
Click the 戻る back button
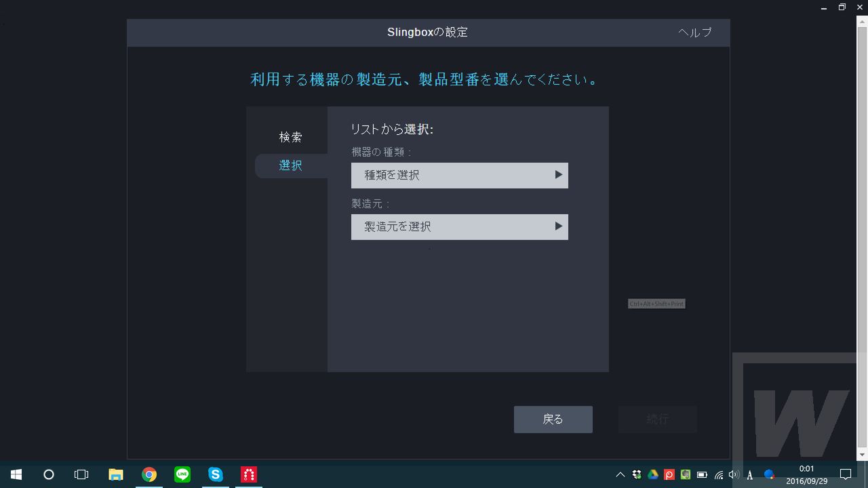point(553,420)
